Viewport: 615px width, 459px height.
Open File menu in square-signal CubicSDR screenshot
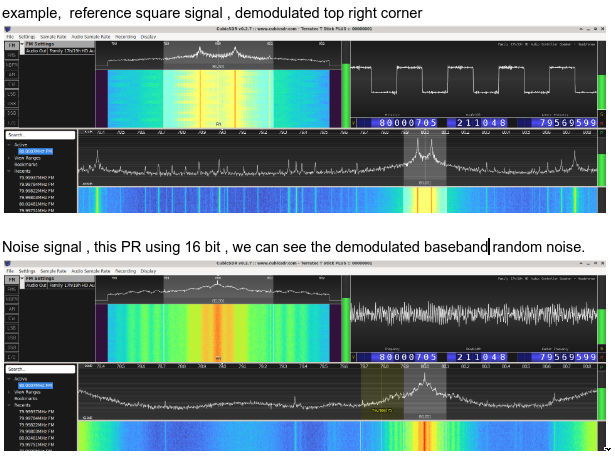10,37
